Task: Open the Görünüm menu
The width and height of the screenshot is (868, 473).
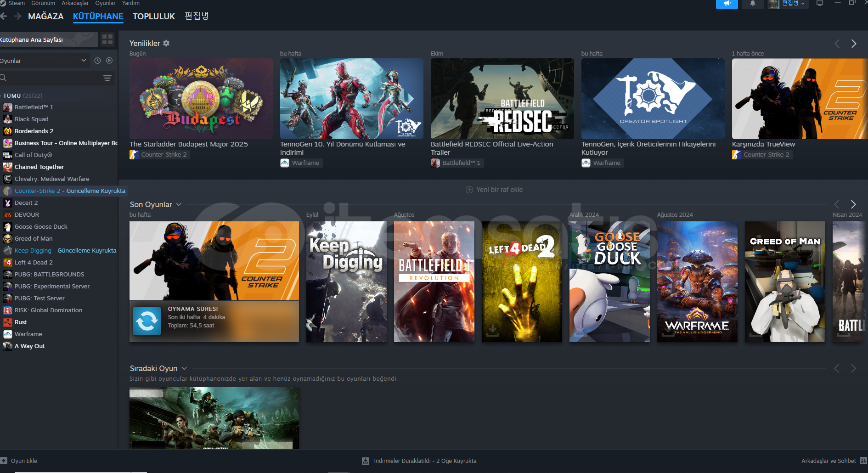Action: (43, 3)
